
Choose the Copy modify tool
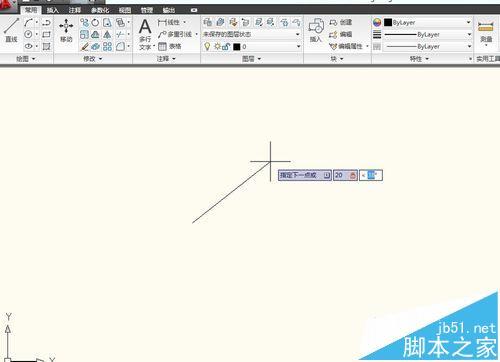coord(84,23)
